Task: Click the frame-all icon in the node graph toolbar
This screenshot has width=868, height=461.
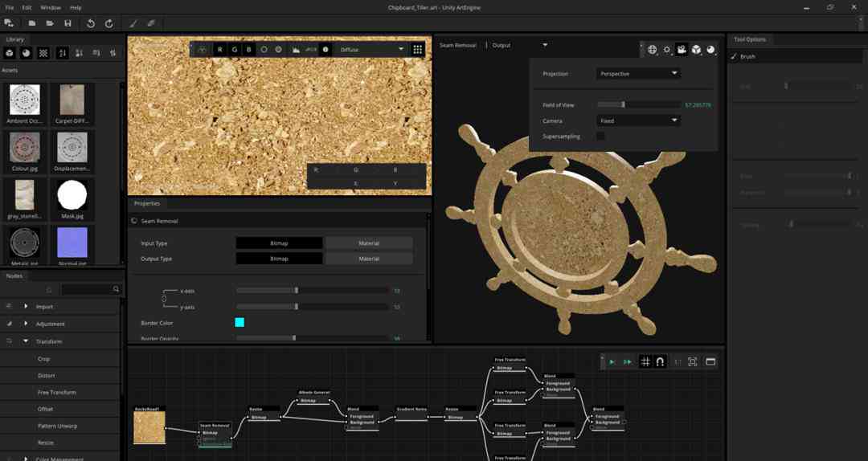Action: (693, 362)
